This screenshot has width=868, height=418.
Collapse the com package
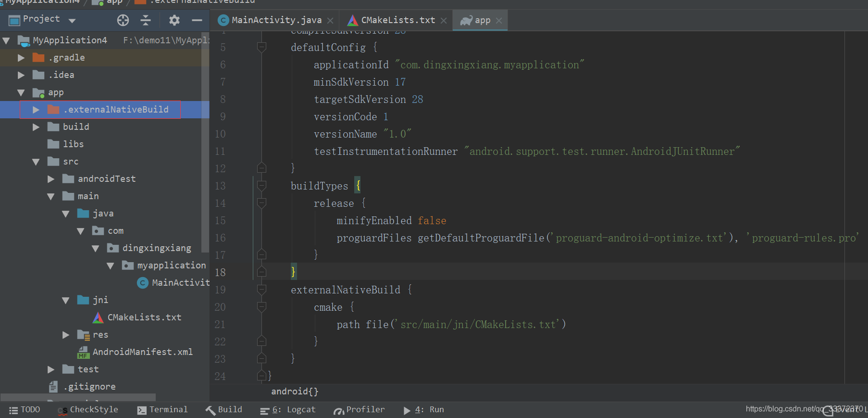point(81,231)
